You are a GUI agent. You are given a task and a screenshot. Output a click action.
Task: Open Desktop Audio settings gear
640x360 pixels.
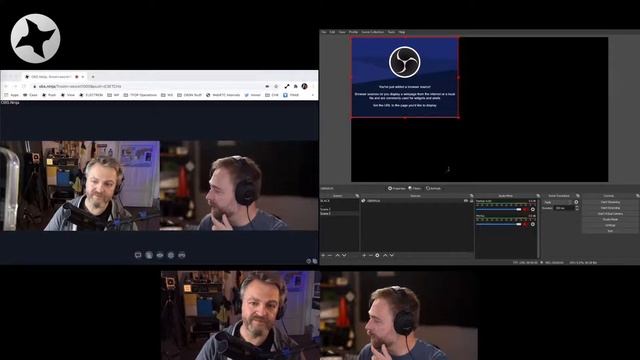click(533, 209)
